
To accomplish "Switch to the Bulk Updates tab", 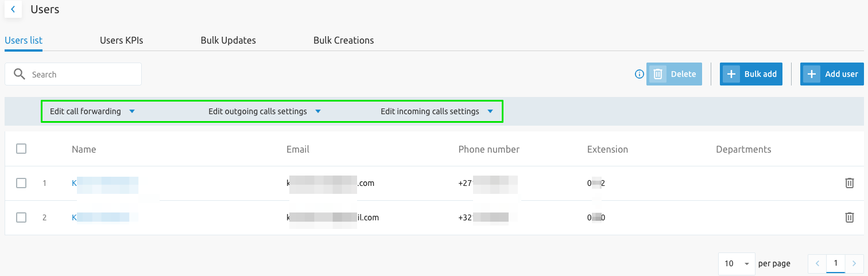I will (x=228, y=40).
